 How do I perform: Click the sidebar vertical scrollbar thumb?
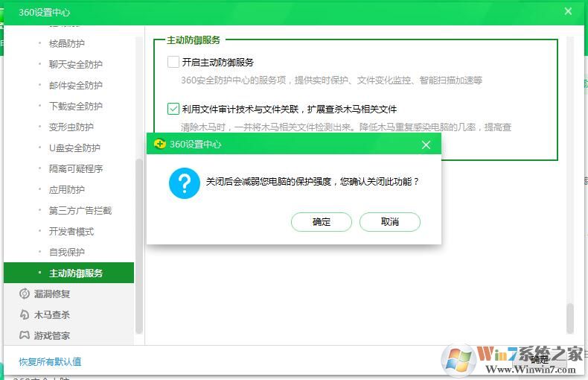tap(139, 246)
